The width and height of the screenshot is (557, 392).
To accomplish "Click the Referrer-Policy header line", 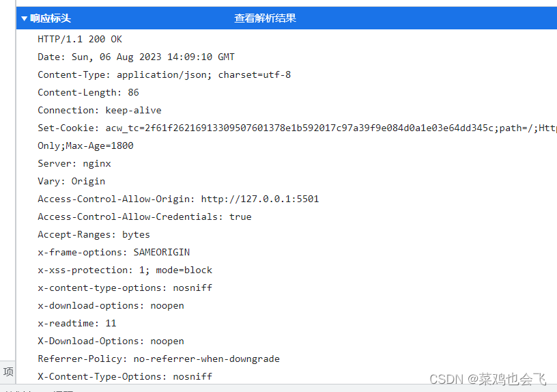I will 159,359.
